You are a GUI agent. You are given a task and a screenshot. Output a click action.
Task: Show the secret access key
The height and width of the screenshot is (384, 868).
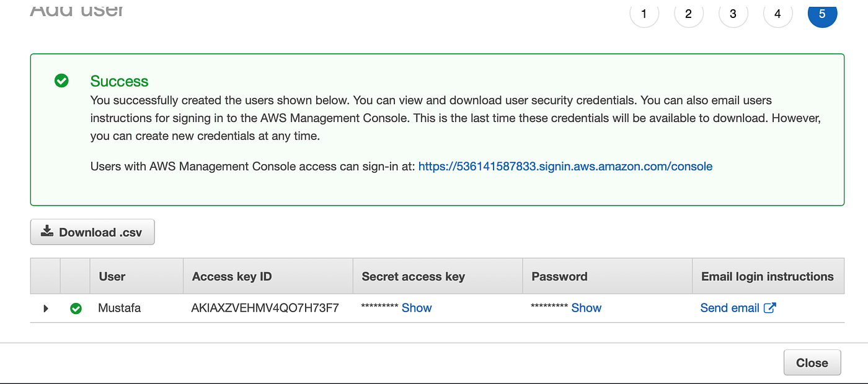417,308
